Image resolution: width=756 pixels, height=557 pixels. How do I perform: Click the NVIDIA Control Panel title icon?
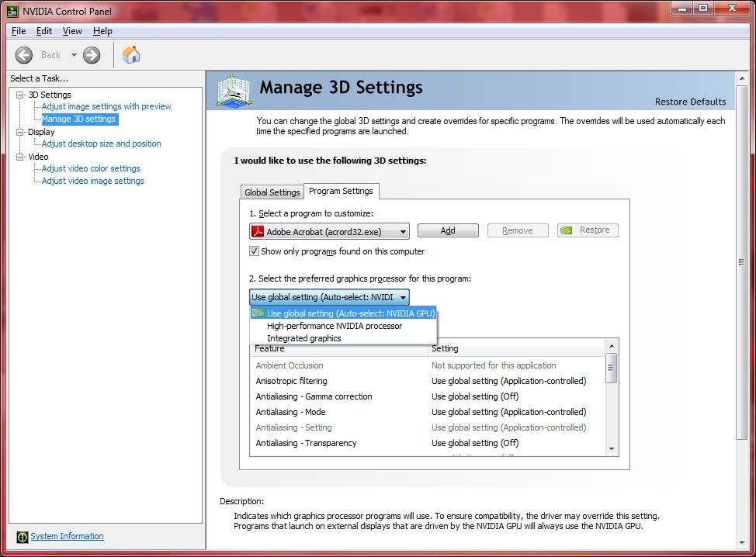click(x=12, y=11)
